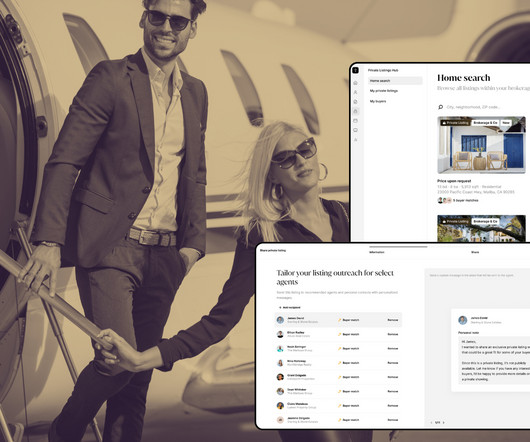The width and height of the screenshot is (530, 442).
Task: Click the City, neighborhood, ZIP code search field
Action: pyautogui.click(x=483, y=107)
